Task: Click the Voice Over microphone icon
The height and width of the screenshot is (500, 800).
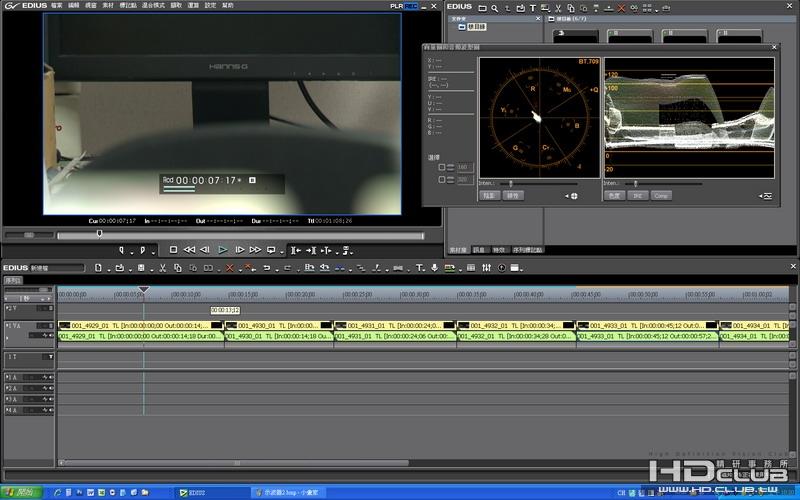Action: pyautogui.click(x=435, y=268)
